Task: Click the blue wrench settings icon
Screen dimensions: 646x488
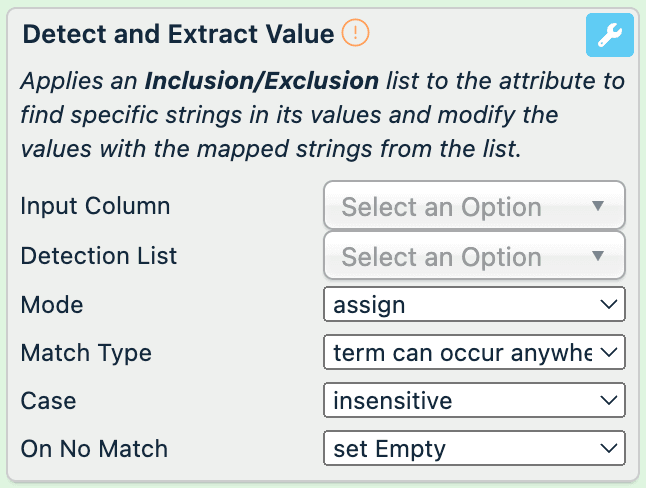Action: (607, 35)
